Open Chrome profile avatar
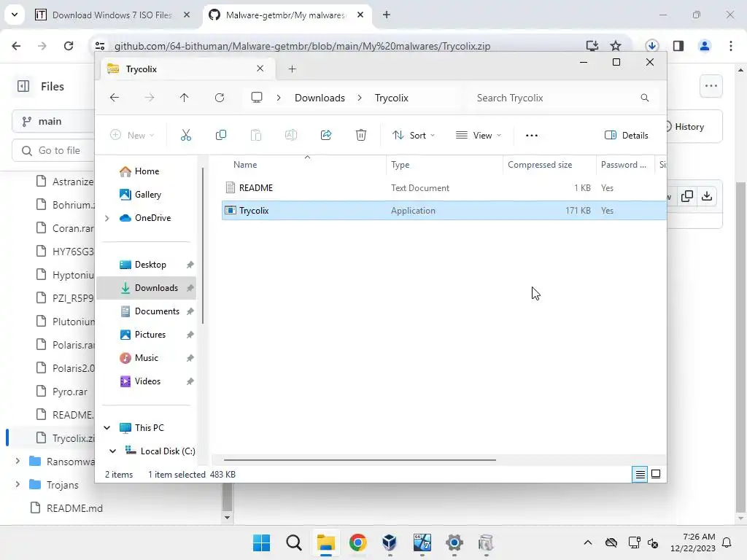The width and height of the screenshot is (747, 560). (705, 46)
